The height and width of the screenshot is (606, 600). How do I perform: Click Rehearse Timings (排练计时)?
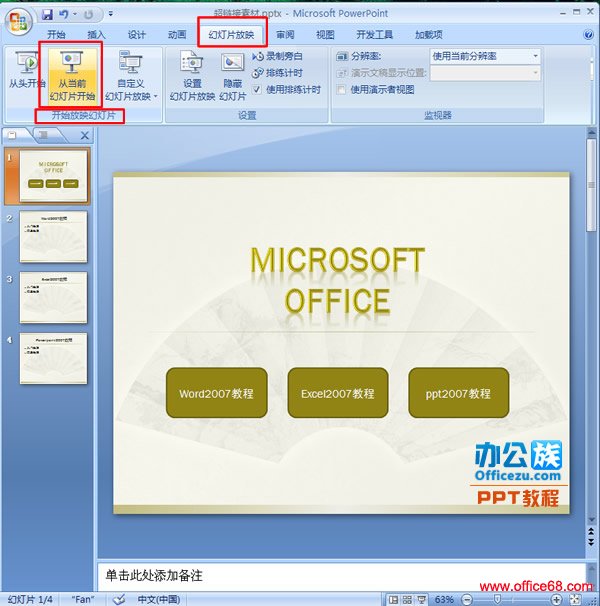pyautogui.click(x=278, y=73)
